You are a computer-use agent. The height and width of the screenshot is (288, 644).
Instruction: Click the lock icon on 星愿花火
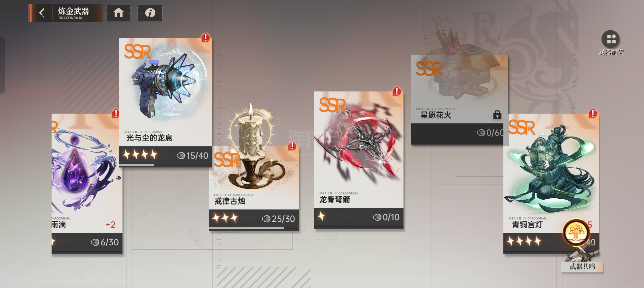tap(497, 115)
